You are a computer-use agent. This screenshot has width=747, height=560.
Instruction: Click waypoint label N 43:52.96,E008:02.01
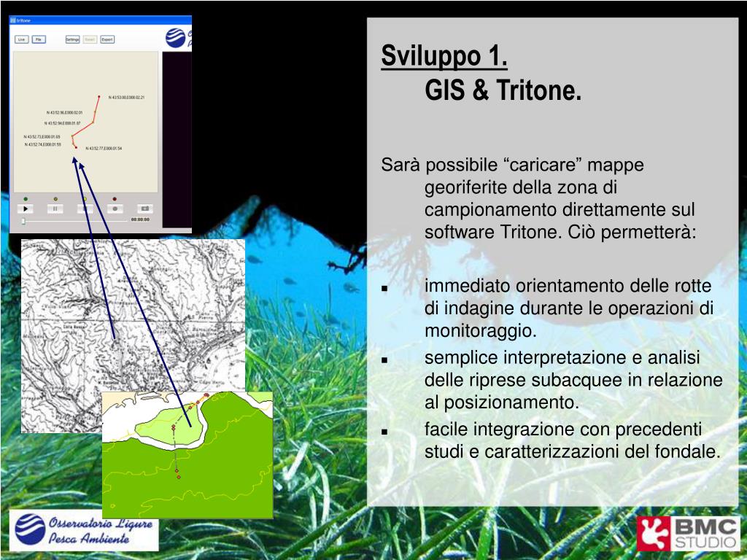64,113
